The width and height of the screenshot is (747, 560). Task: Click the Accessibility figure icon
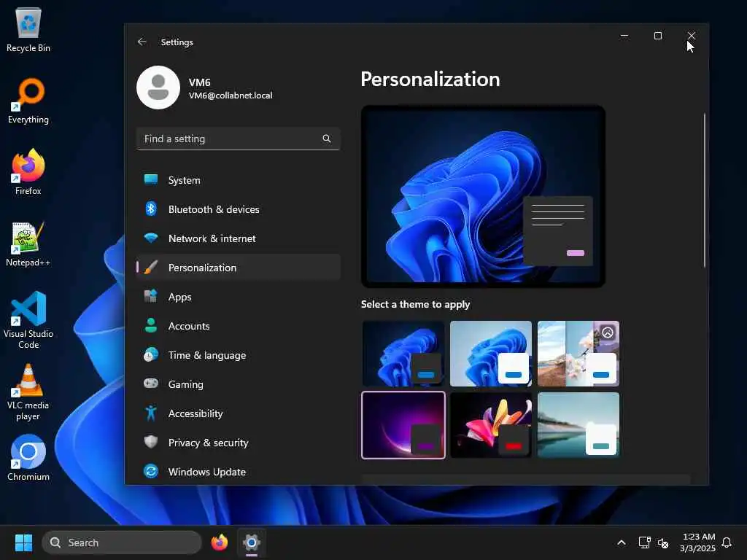click(151, 413)
